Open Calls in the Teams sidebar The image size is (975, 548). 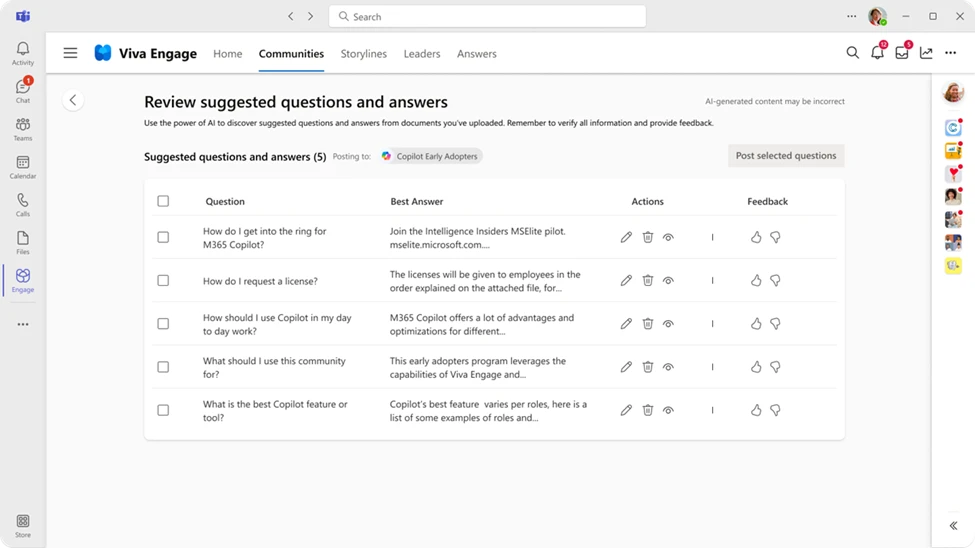[x=23, y=205]
